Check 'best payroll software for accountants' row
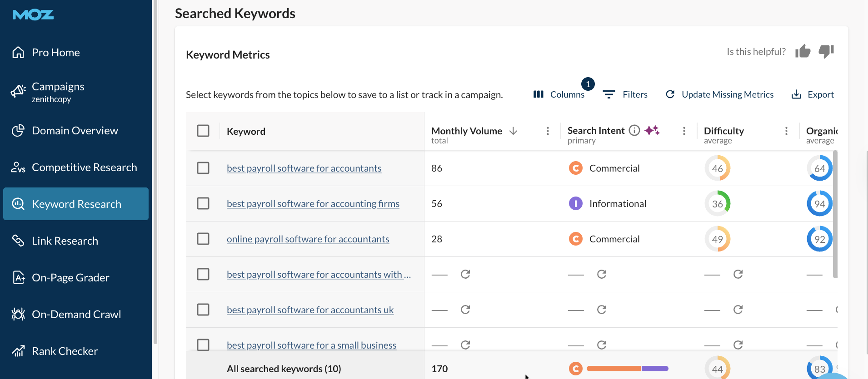The width and height of the screenshot is (868, 379). (x=203, y=168)
